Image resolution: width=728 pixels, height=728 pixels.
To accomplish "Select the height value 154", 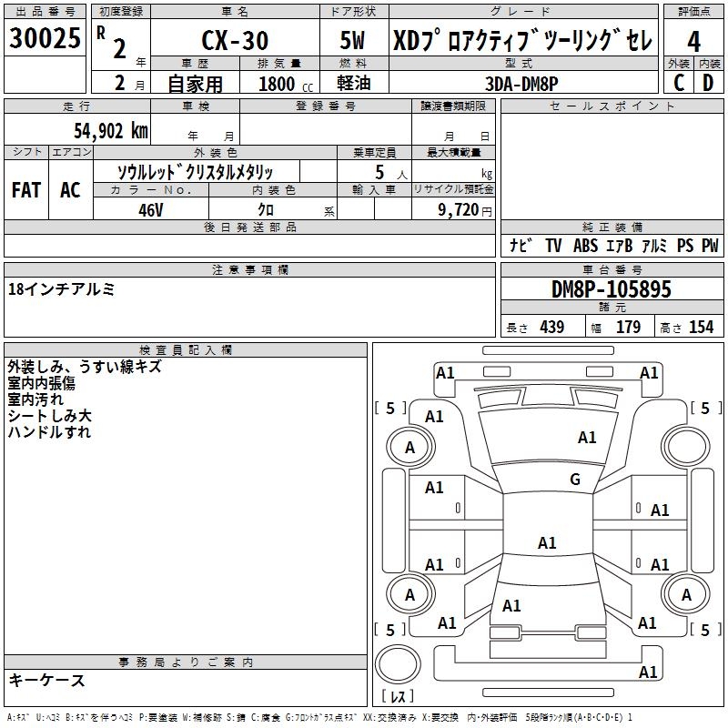I will pos(701,327).
